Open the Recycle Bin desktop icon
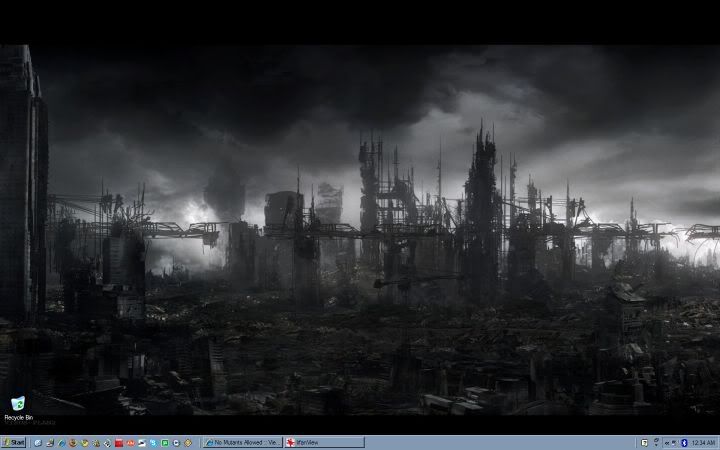This screenshot has width=720, height=450. [18, 409]
